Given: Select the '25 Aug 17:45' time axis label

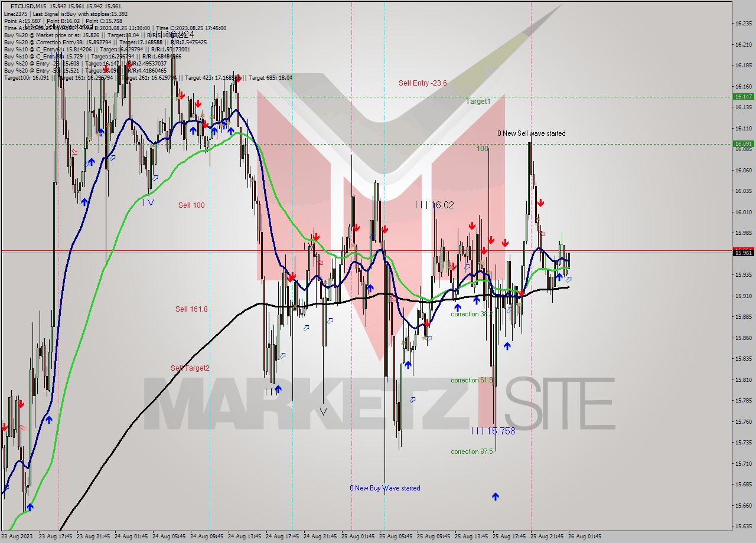Looking at the screenshot, I should [x=509, y=537].
